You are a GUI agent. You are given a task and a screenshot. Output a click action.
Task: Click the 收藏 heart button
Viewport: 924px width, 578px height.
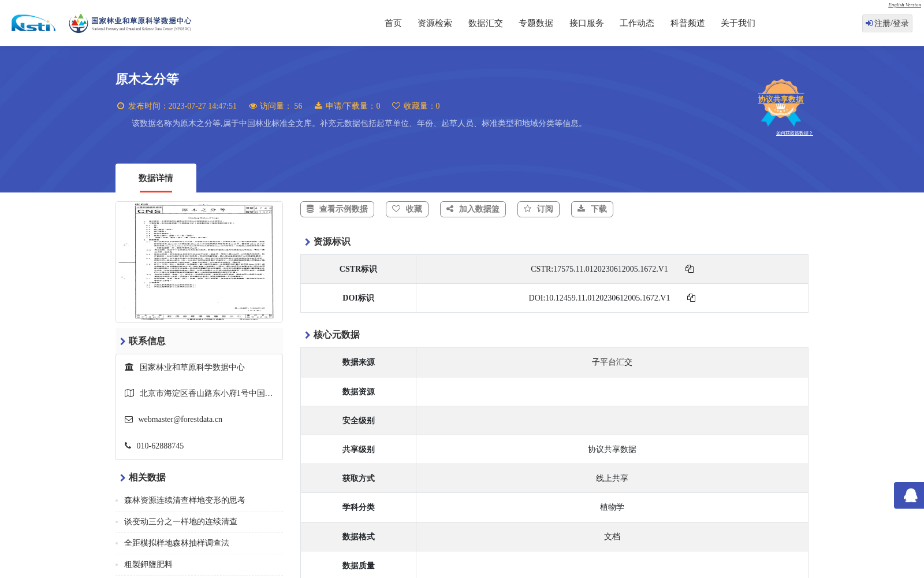tap(407, 209)
